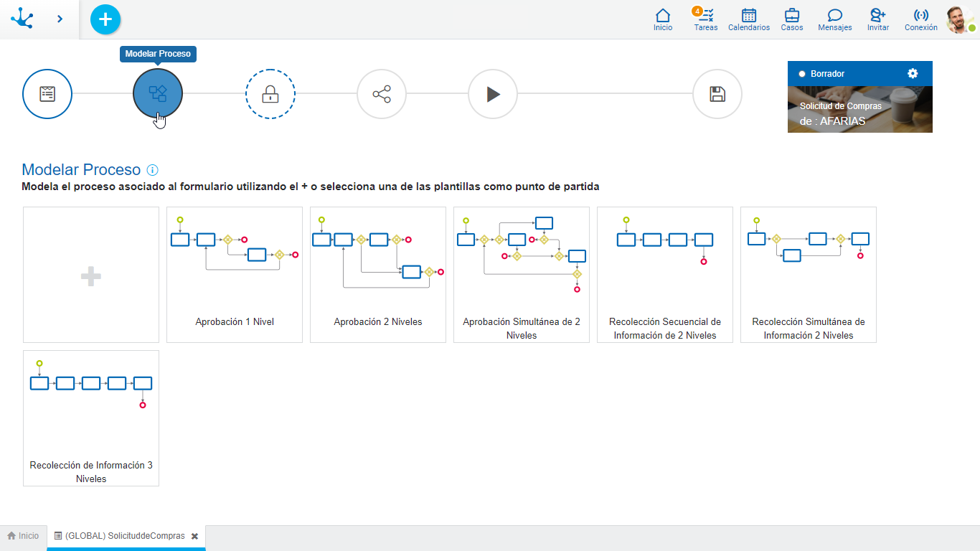The image size is (980, 551).
Task: Select the play execute step
Action: click(493, 94)
